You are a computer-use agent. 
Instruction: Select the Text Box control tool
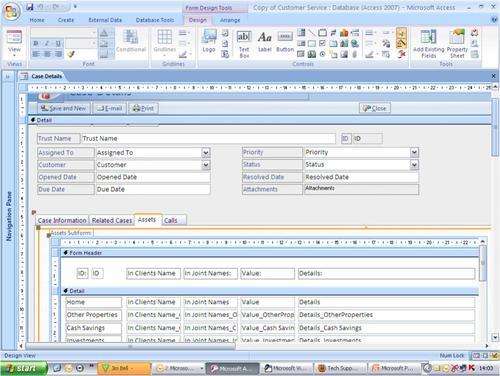244,43
